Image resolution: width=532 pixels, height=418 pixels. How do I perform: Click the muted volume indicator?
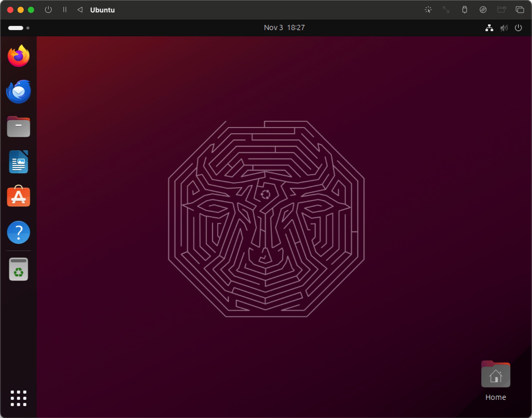pyautogui.click(x=504, y=28)
